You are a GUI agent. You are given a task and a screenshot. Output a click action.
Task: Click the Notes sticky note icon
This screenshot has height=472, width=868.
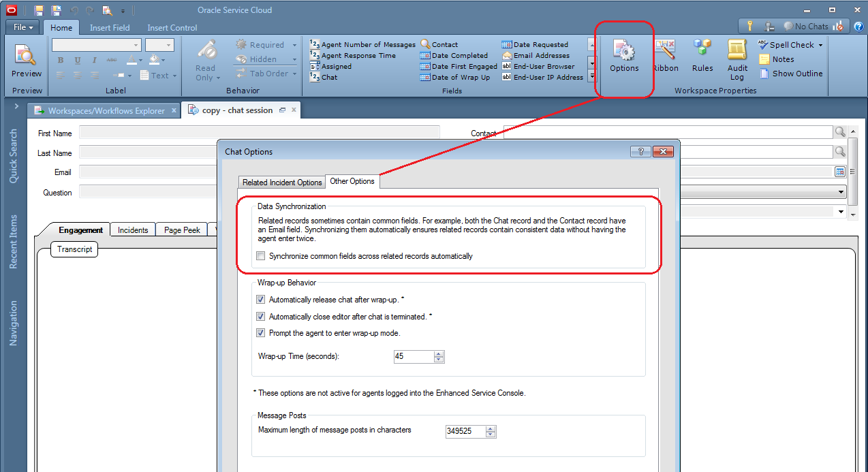(x=764, y=59)
